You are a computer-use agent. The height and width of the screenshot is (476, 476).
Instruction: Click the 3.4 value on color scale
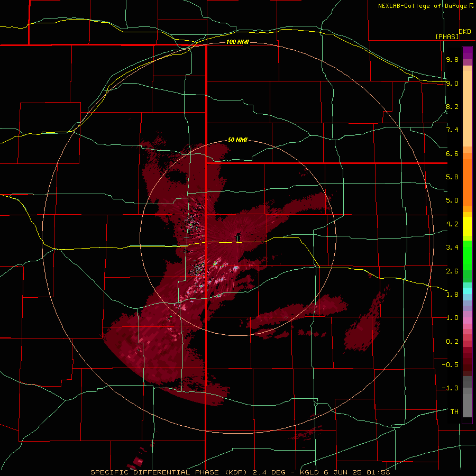452,248
